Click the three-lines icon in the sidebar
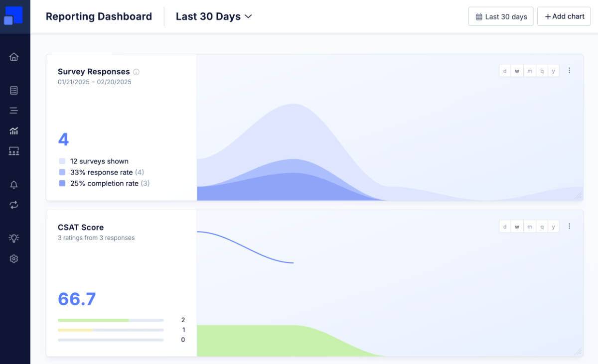The width and height of the screenshot is (598, 364). [14, 111]
